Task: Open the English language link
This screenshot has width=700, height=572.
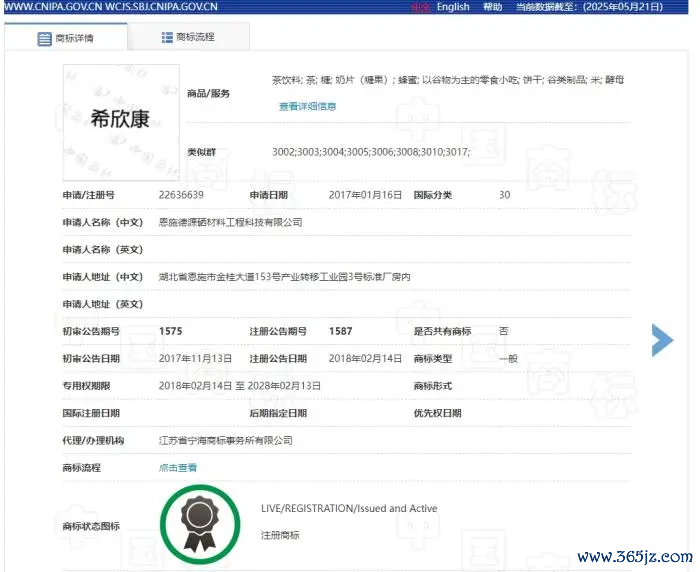Action: 453,7
